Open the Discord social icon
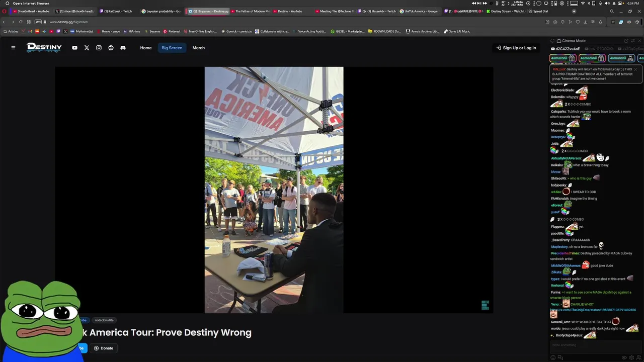The image size is (644, 362). click(123, 48)
